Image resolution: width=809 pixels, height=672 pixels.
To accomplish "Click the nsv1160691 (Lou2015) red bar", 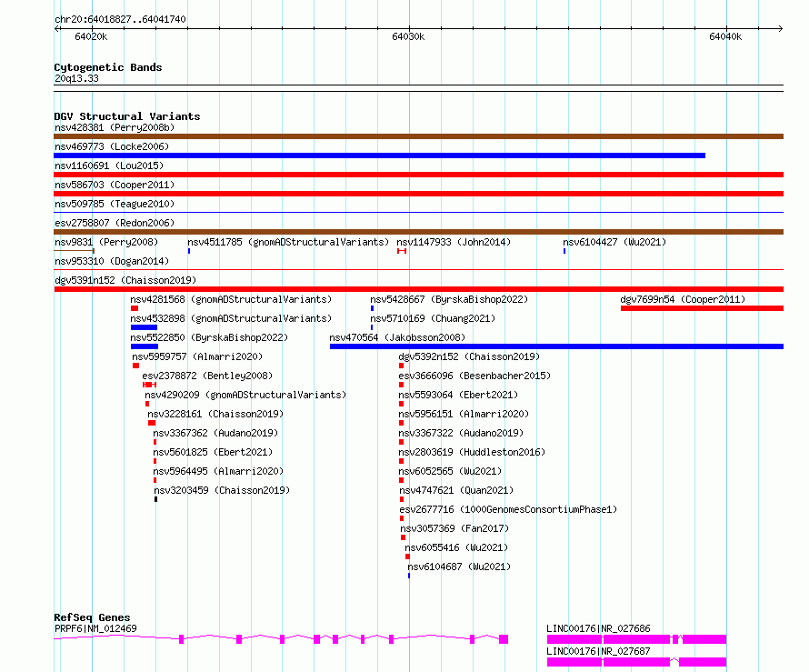I will coord(418,175).
